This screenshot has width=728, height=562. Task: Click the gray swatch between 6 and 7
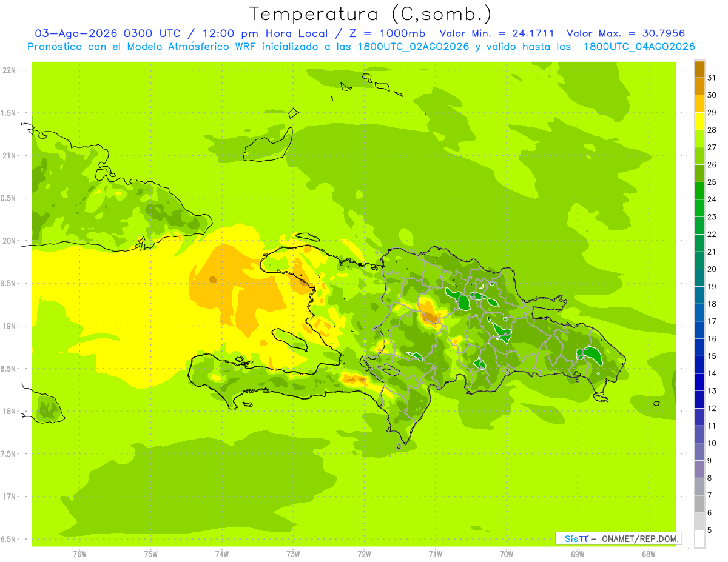[699, 504]
